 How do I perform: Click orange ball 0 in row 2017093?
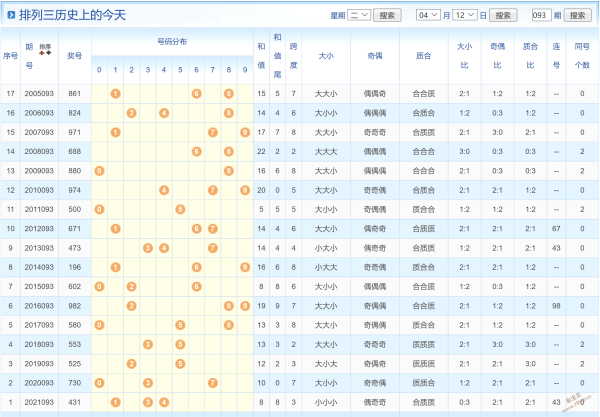coord(99,325)
